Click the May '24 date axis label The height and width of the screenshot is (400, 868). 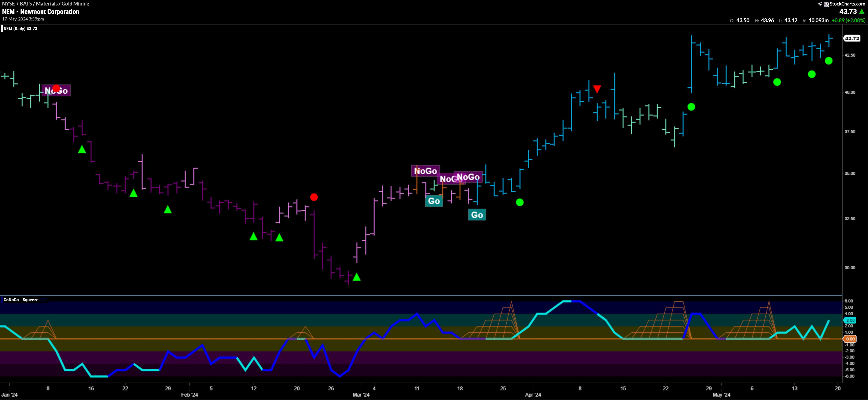(x=721, y=395)
